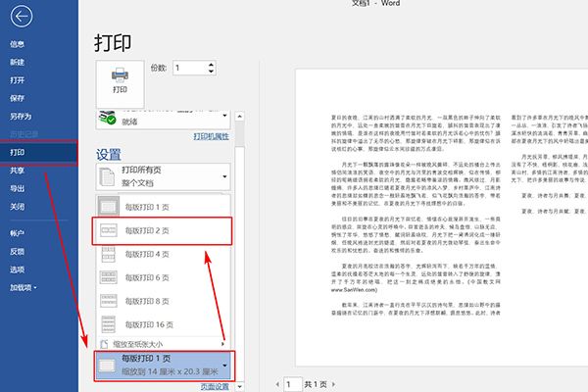Select 每版打印 16 页 option
The width and height of the screenshot is (588, 392).
tap(163, 324)
